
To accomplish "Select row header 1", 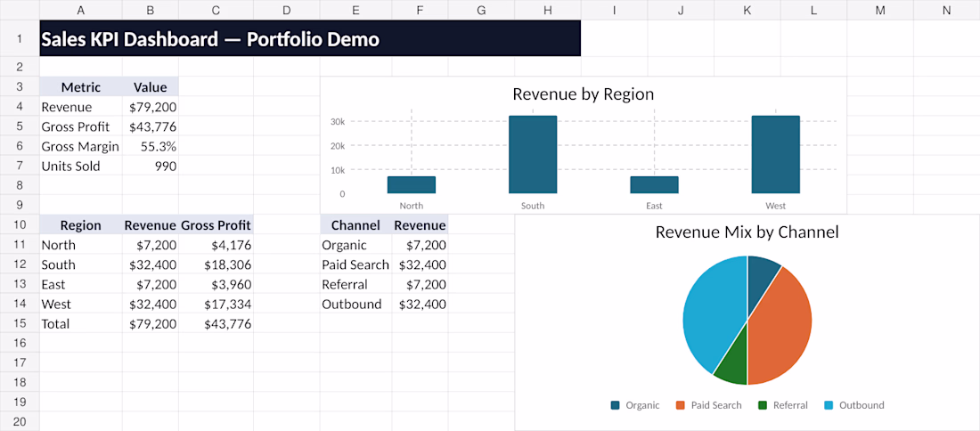I will [x=20, y=38].
